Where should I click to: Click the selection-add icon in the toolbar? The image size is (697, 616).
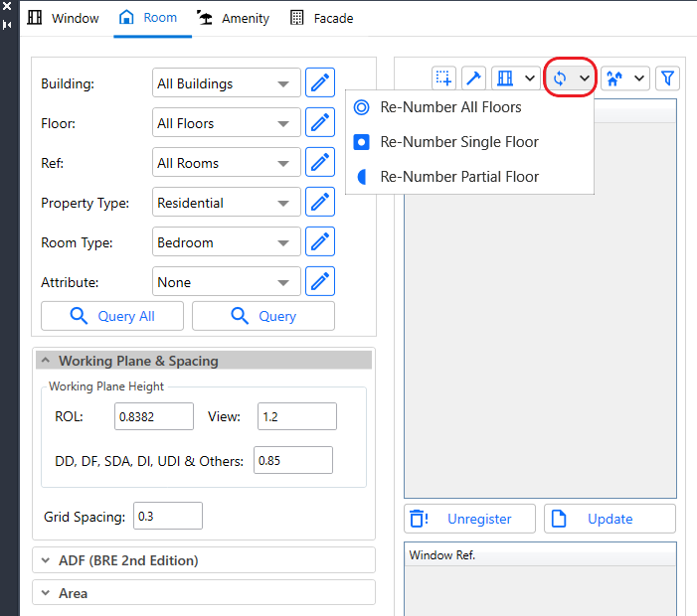pos(443,77)
